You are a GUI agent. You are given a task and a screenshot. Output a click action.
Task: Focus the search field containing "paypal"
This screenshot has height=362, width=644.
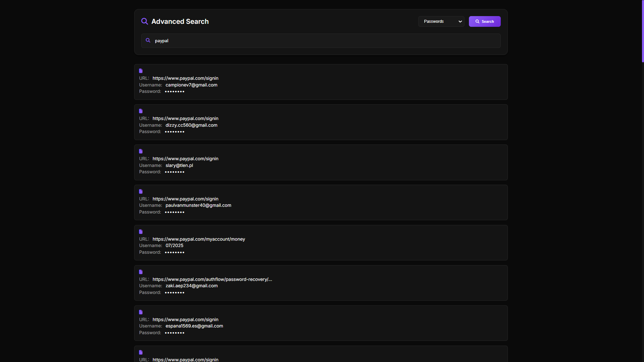(321, 41)
